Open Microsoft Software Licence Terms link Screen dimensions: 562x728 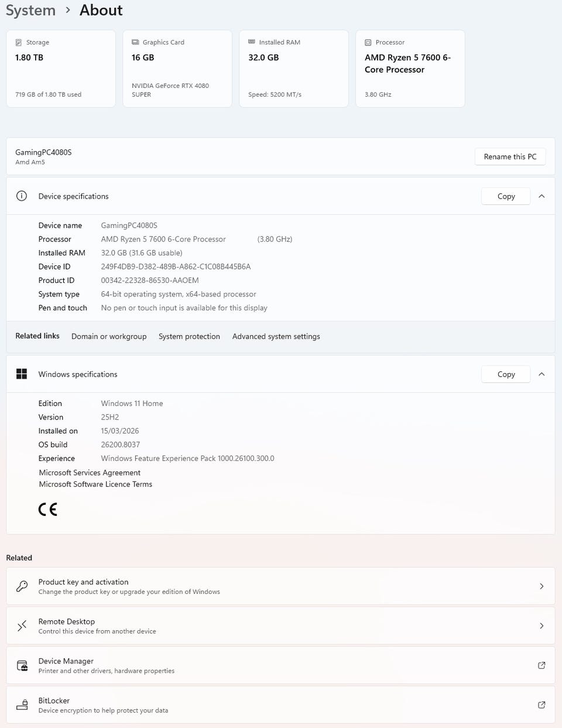[x=95, y=484]
